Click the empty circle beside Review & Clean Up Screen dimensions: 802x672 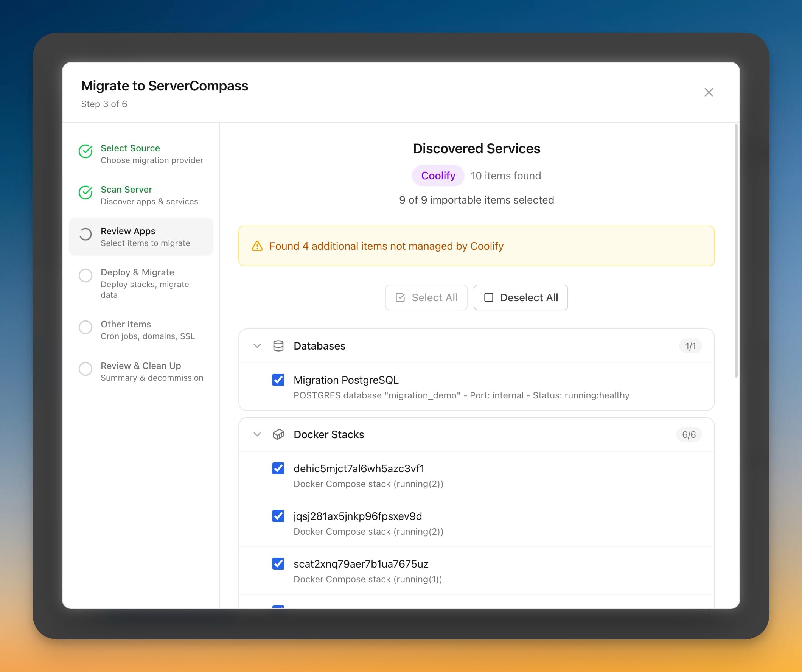85,369
